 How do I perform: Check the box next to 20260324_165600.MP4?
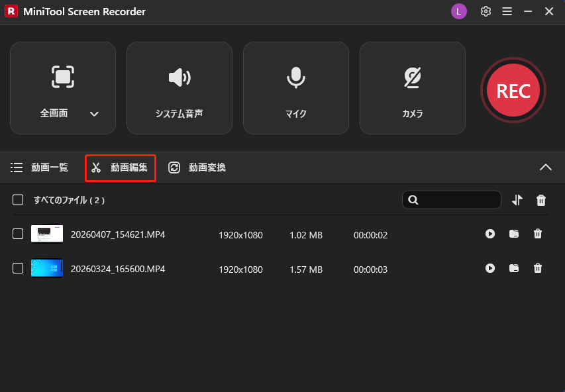click(18, 268)
